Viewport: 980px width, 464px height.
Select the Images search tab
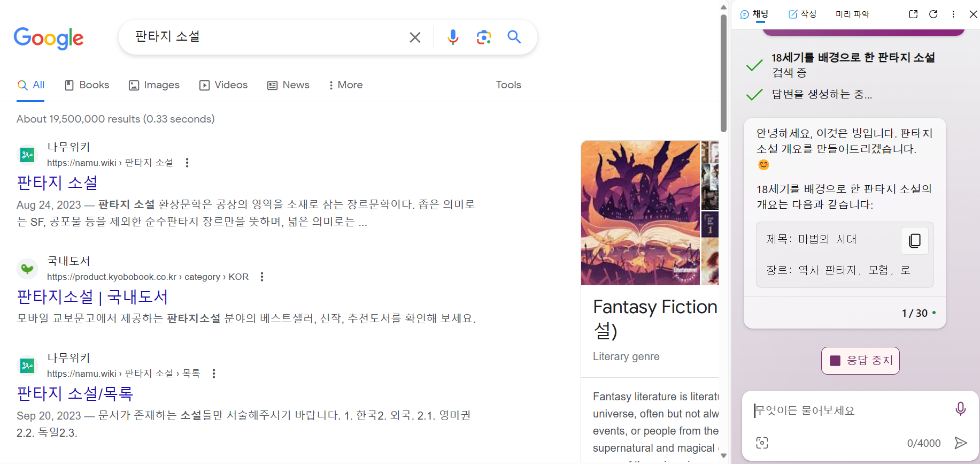[x=154, y=85]
